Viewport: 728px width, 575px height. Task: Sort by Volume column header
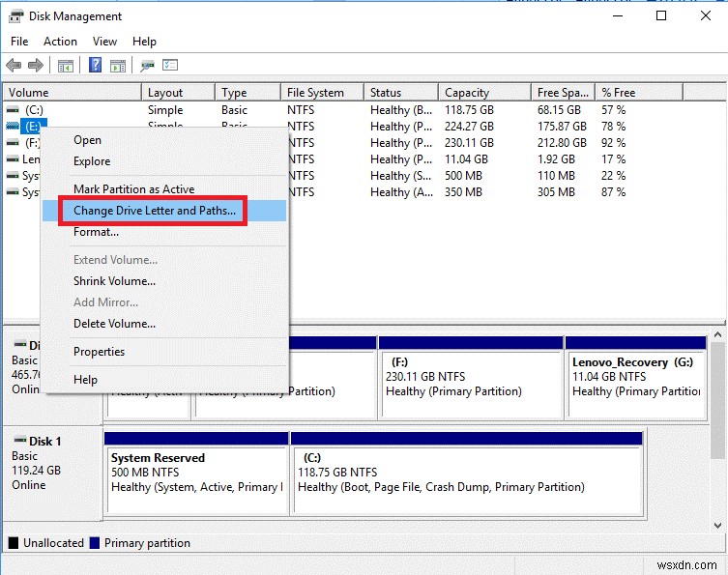[72, 93]
